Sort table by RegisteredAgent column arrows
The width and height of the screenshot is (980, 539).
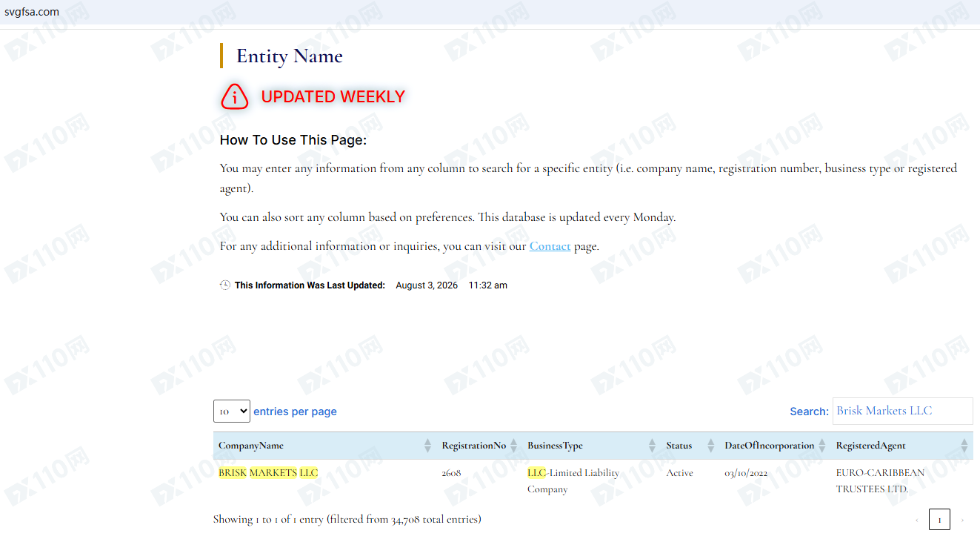coord(964,446)
